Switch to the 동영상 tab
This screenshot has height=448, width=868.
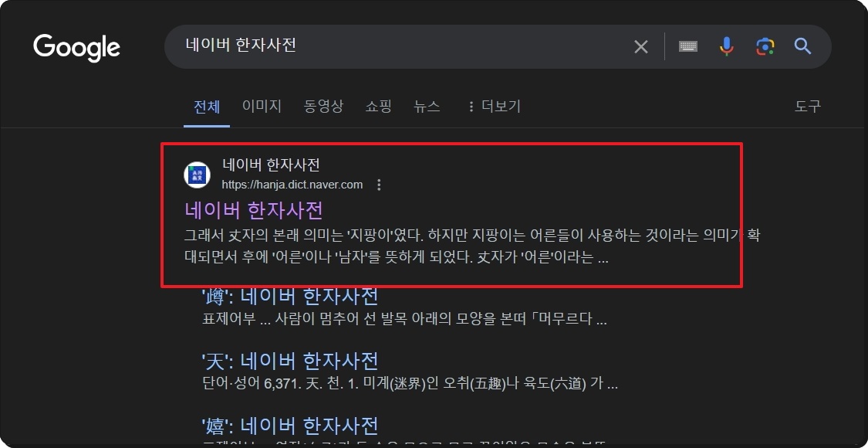(323, 107)
